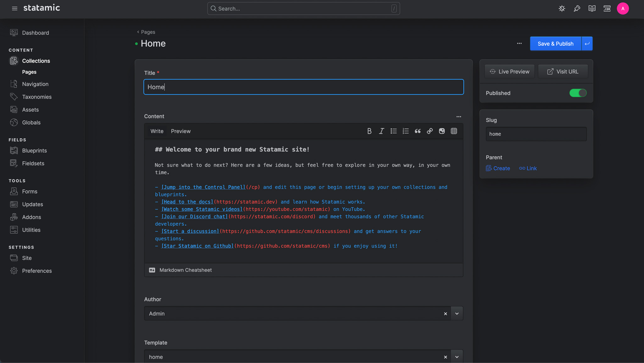The image size is (644, 363).
Task: Link an existing parent entry
Action: coord(528,168)
